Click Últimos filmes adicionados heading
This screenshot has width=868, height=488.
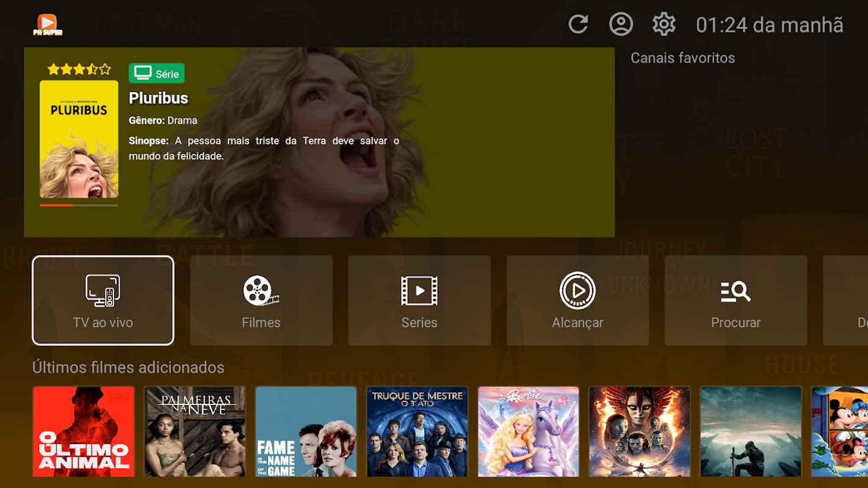pos(128,367)
